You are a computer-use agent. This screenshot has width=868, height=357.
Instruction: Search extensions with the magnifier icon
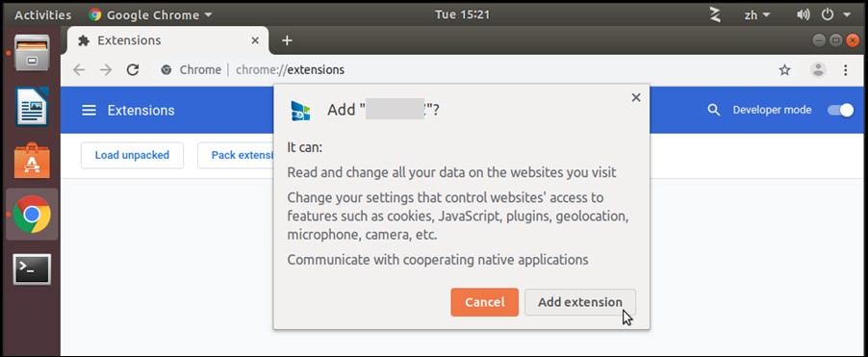click(714, 110)
